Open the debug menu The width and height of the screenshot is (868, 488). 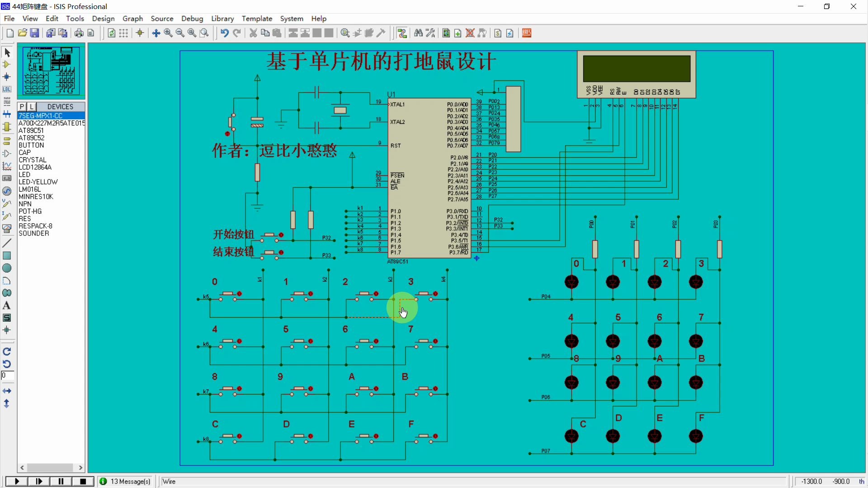(x=191, y=18)
